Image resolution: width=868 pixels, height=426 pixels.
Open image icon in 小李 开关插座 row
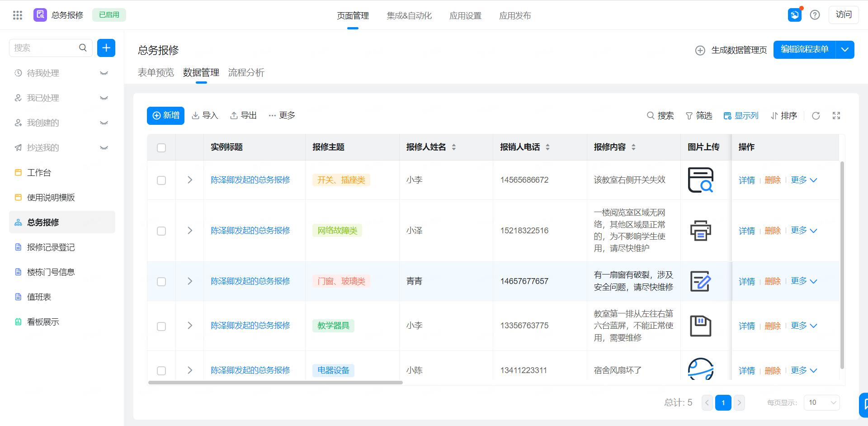coord(700,180)
